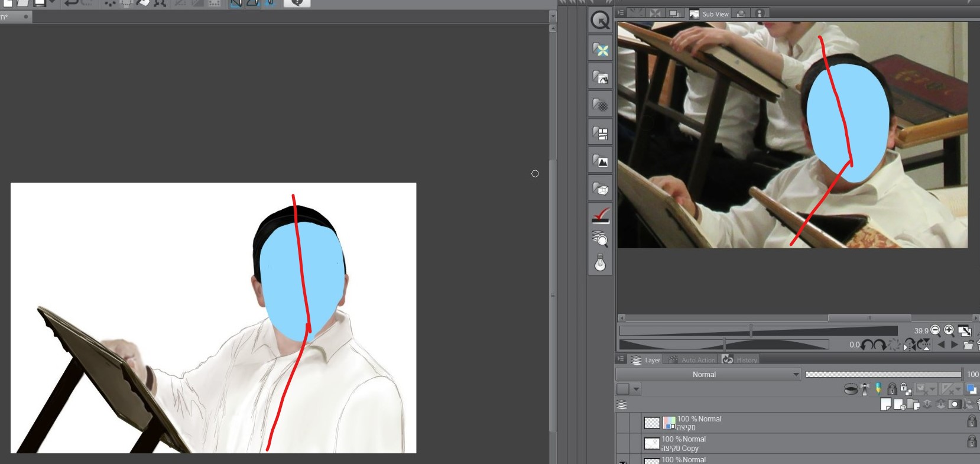980x464 pixels.
Task: Create a layer mask
Action: pos(954,404)
